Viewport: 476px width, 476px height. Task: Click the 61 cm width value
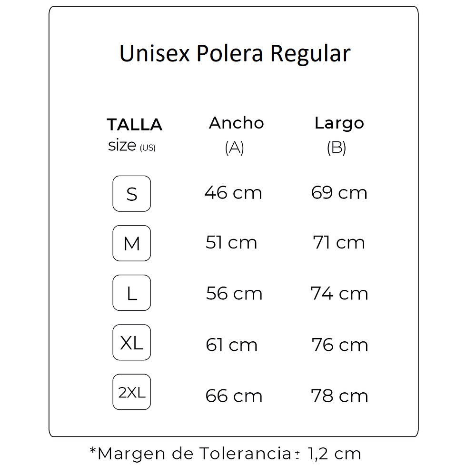click(x=231, y=345)
